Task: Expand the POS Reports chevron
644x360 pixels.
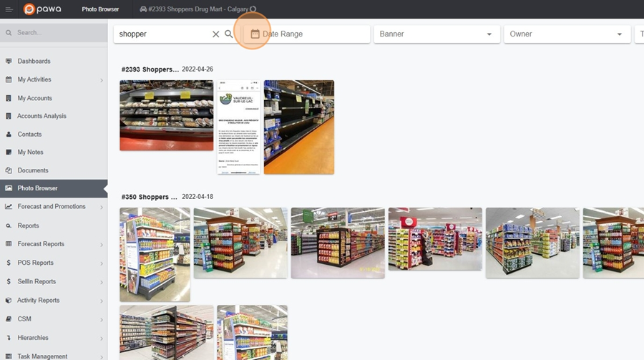Action: coord(102,263)
